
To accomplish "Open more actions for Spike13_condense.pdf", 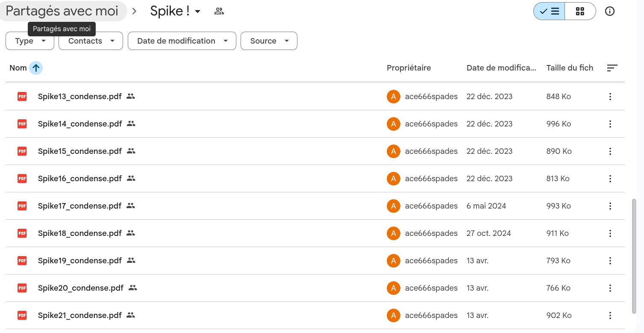I will [x=610, y=97].
